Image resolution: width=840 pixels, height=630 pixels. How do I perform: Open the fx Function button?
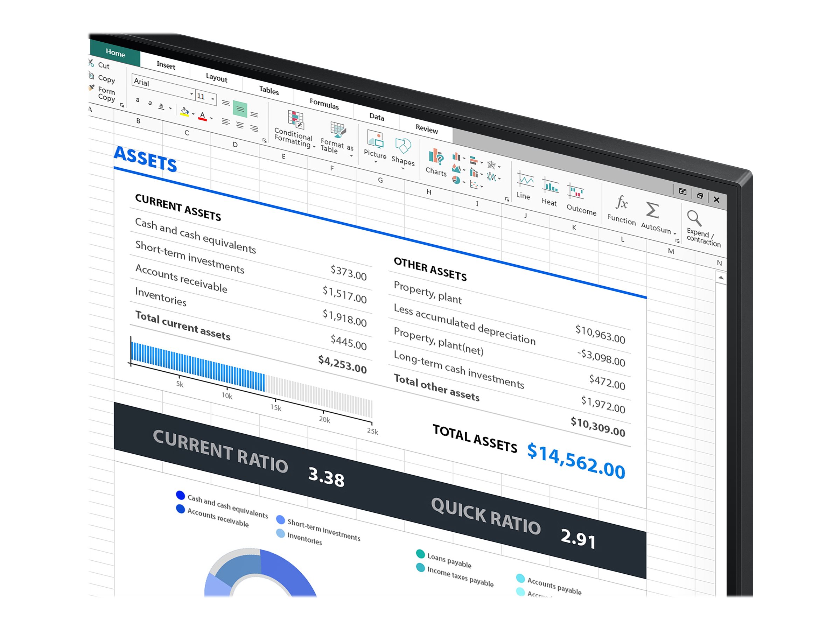[622, 203]
